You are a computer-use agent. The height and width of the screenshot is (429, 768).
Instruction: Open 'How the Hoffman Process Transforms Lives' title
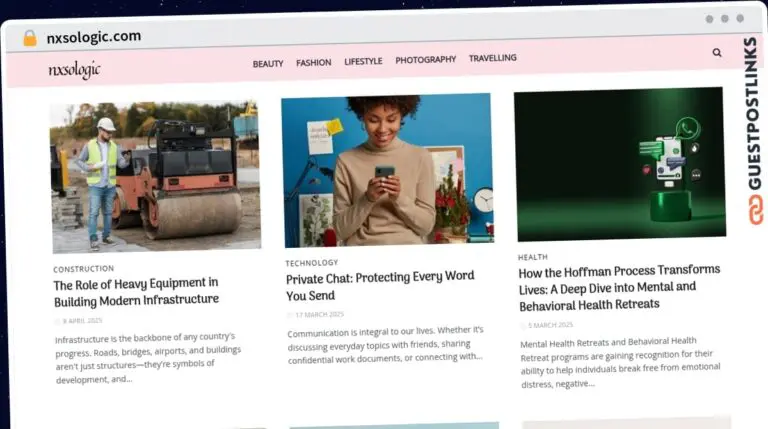click(619, 288)
